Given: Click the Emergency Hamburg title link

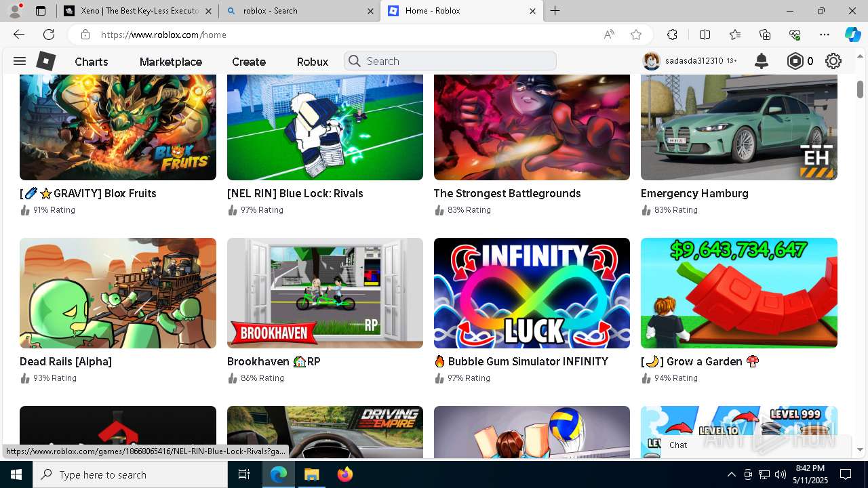Looking at the screenshot, I should click(x=694, y=193).
